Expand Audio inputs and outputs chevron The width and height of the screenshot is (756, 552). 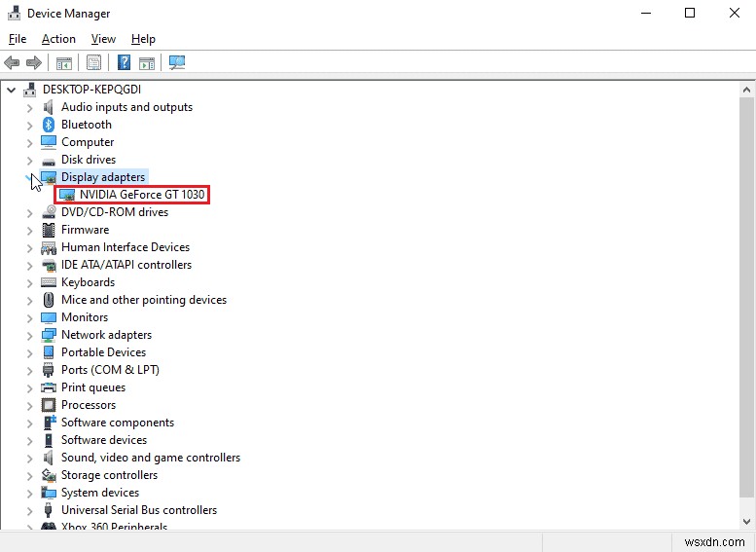click(x=30, y=108)
